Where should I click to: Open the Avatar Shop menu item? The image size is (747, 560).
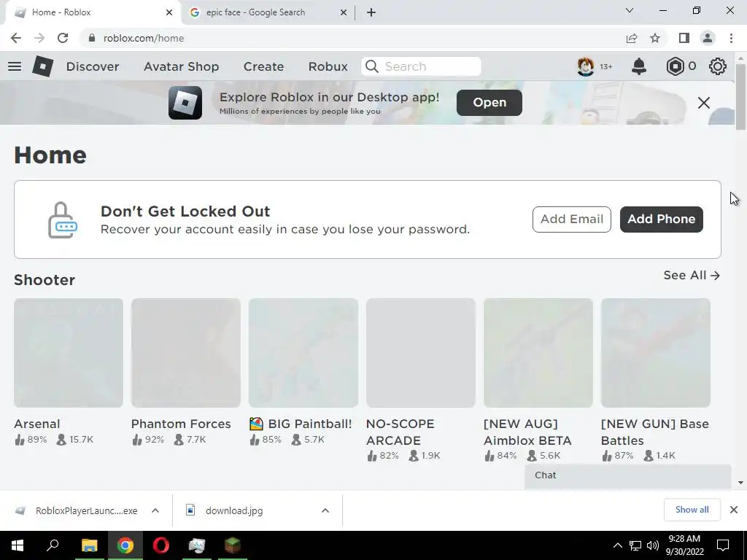[181, 66]
